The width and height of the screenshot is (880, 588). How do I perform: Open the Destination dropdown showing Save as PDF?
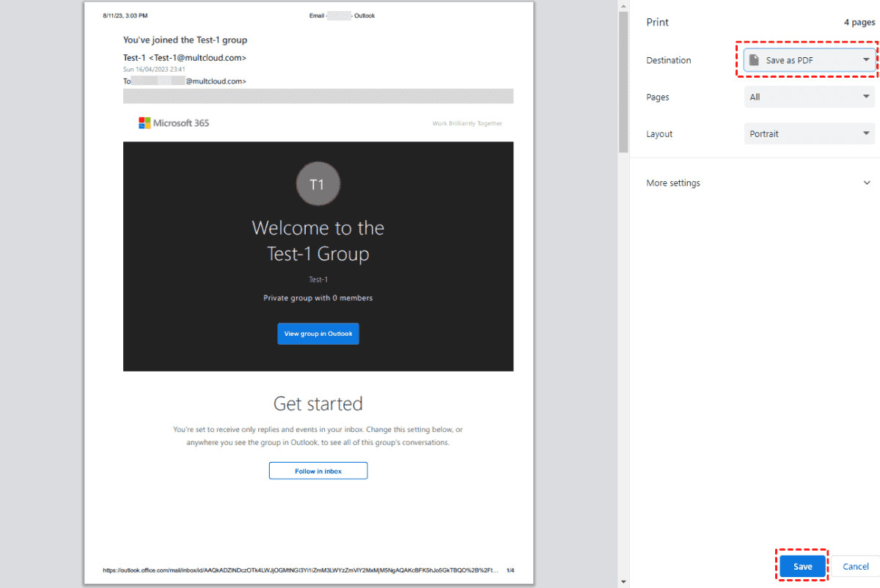click(x=810, y=60)
